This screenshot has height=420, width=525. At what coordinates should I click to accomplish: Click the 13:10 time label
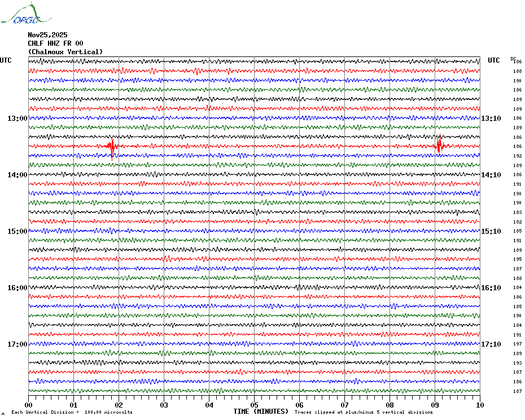click(491, 118)
